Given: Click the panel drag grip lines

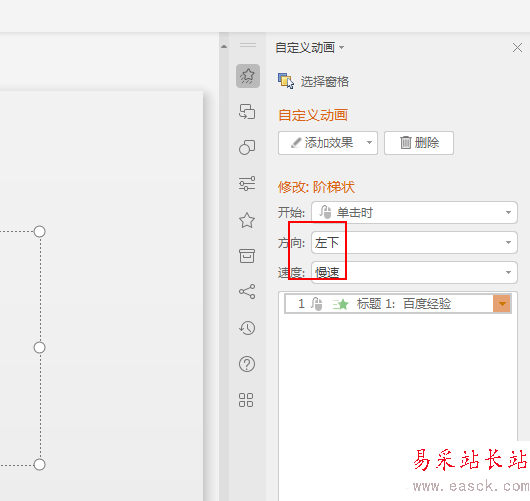Looking at the screenshot, I should pyautogui.click(x=248, y=45).
